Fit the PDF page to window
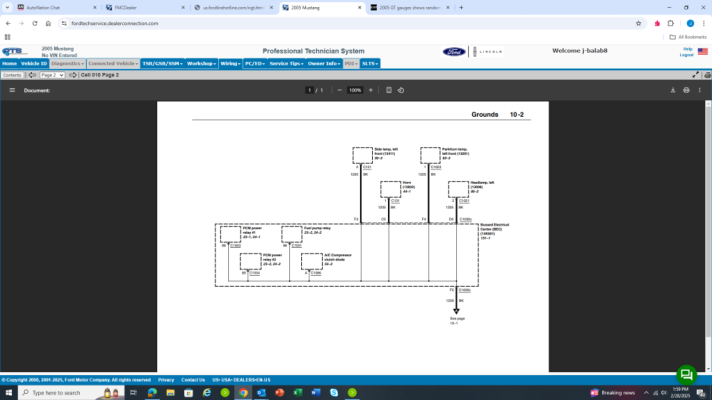The height and width of the screenshot is (400, 712). coord(389,90)
